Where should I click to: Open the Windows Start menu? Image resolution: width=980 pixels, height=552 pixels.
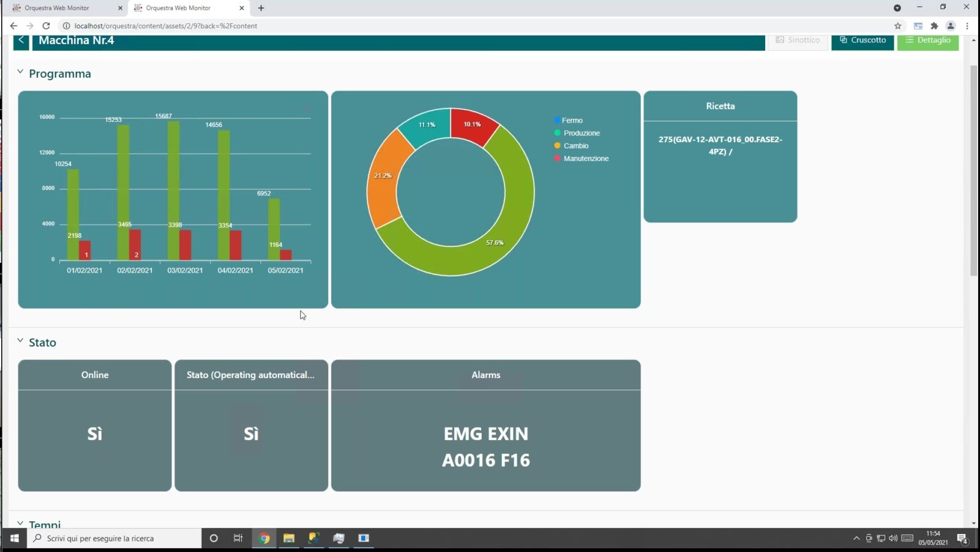pyautogui.click(x=14, y=538)
